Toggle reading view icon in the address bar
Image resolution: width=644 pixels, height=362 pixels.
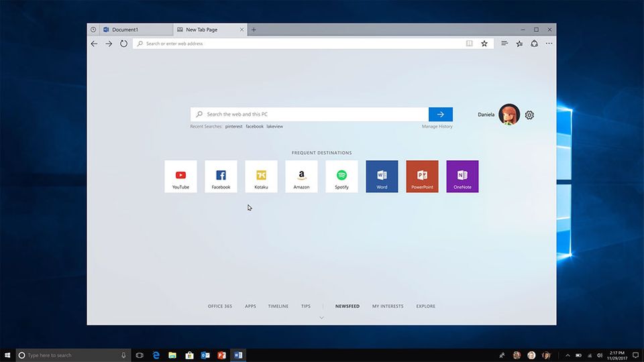coord(470,44)
